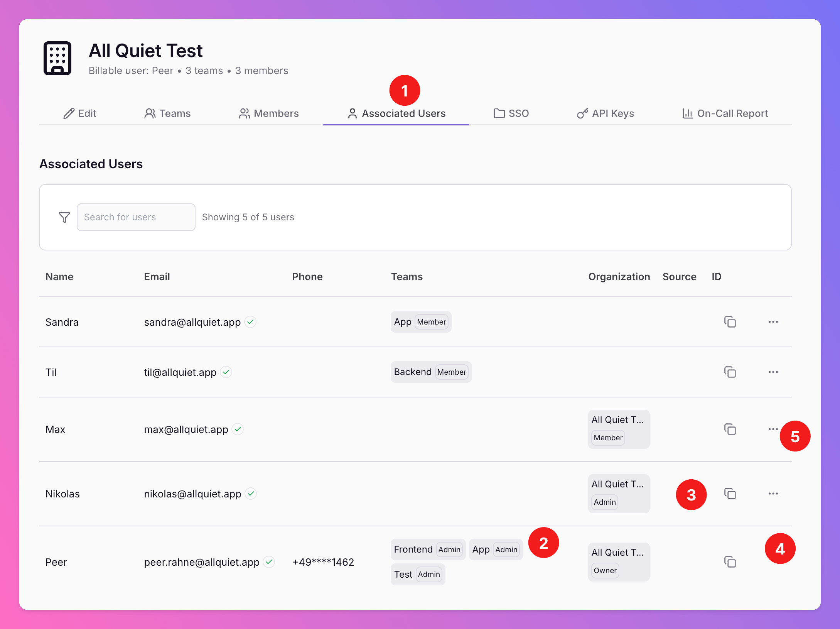Click Til's Backend Member team badge
This screenshot has height=629, width=840.
click(430, 372)
